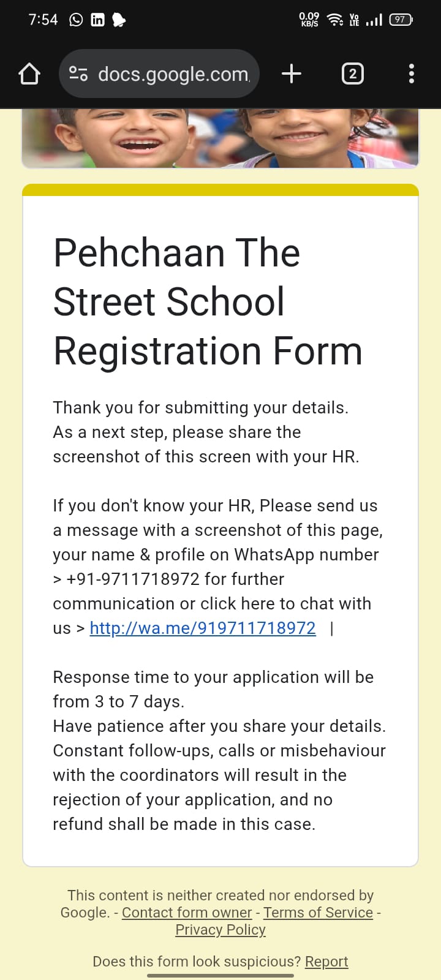Open a new tab with plus icon
441x980 pixels.
tap(292, 74)
